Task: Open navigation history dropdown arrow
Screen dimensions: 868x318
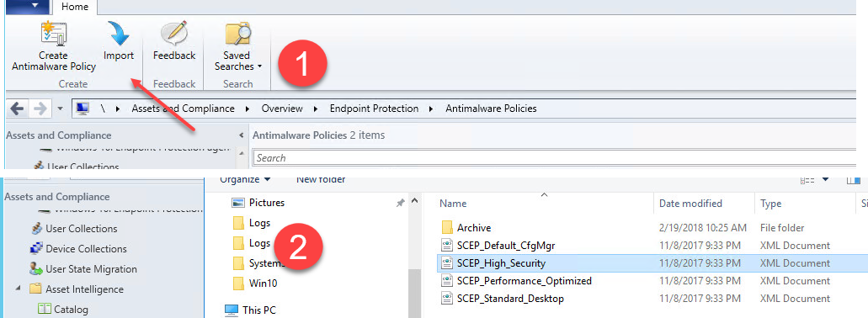Action: (x=60, y=109)
